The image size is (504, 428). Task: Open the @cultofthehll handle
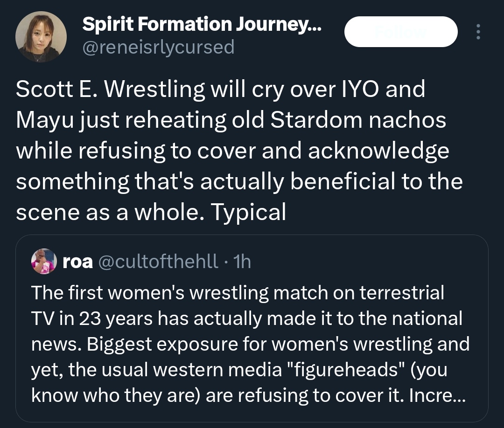click(158, 262)
